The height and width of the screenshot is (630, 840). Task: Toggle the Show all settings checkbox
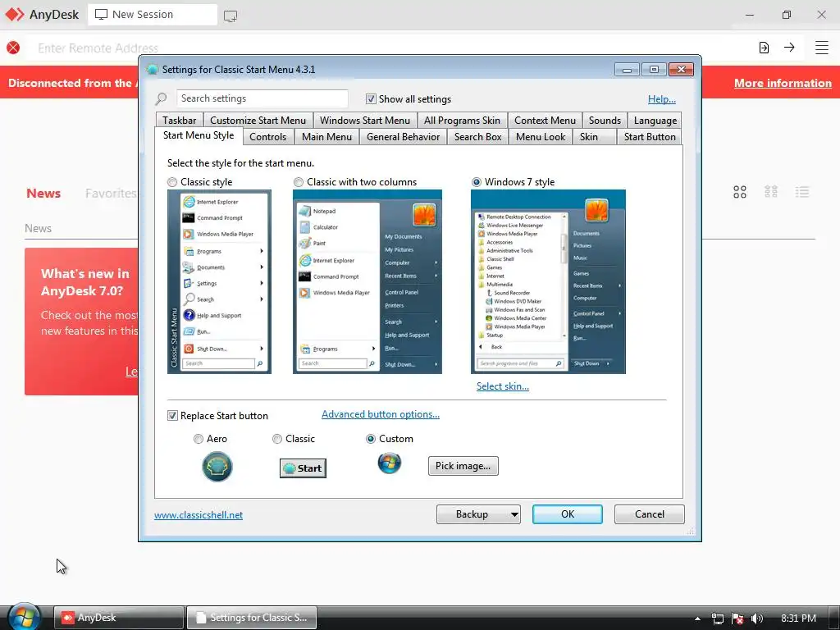click(371, 99)
